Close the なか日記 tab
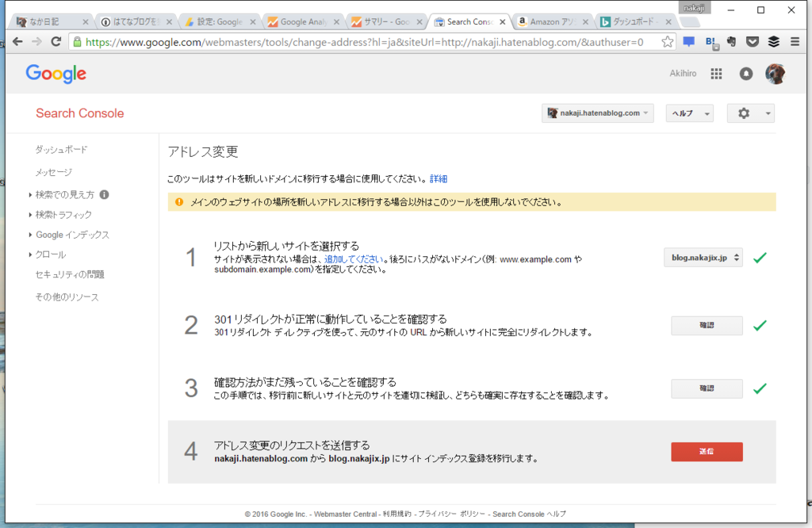Viewport: 812px width, 528px height. (86, 21)
